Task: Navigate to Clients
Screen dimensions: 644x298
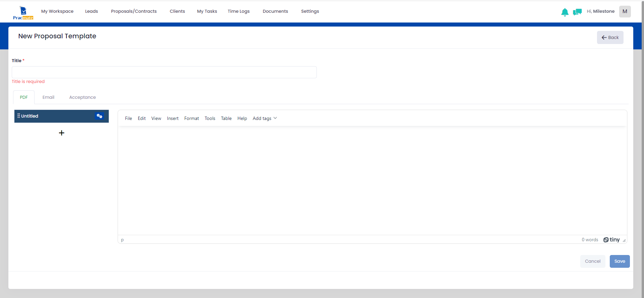Action: [x=177, y=11]
